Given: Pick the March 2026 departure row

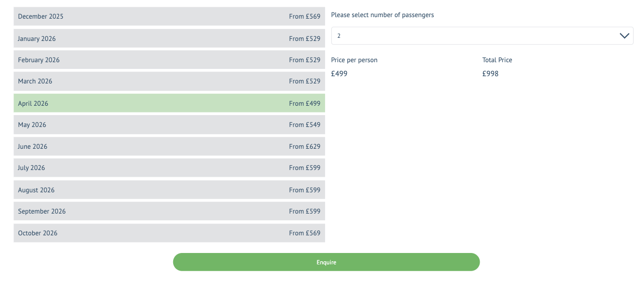Looking at the screenshot, I should (x=169, y=81).
